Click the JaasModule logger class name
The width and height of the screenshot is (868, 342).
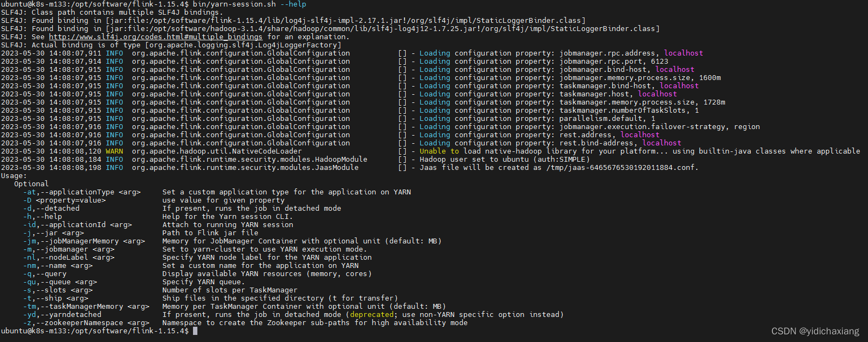coord(245,168)
